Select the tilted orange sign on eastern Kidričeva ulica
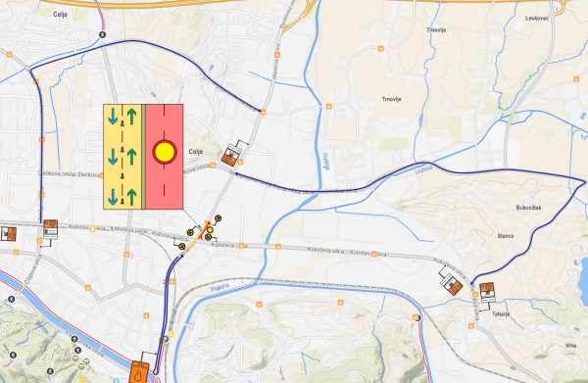 coord(452,284)
